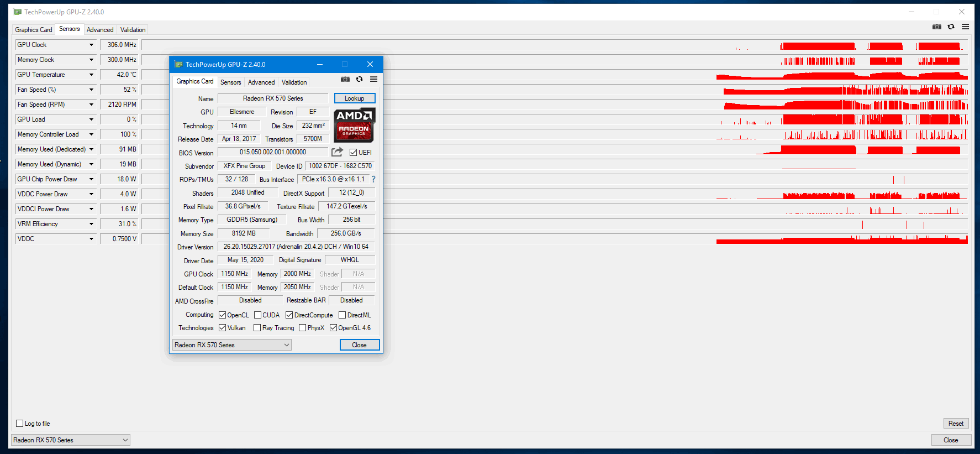Switch to Advanced tab in front window

point(261,82)
